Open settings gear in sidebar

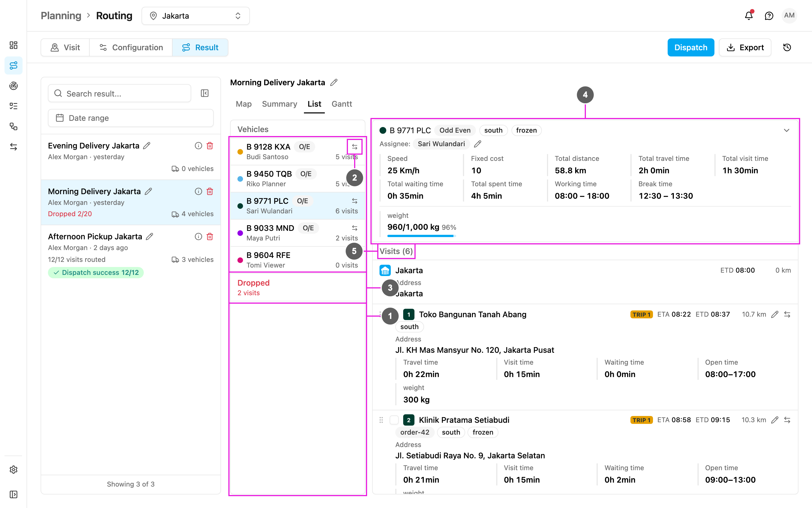[x=14, y=469]
